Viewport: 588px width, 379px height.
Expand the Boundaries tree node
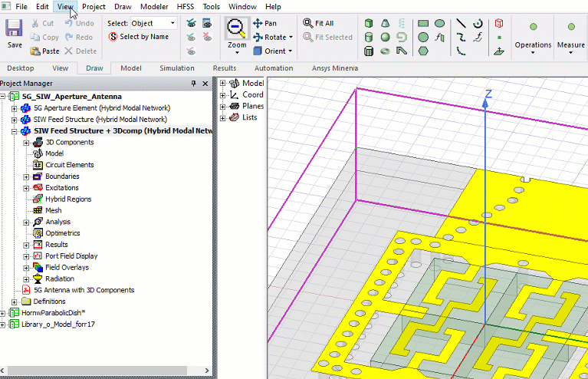click(26, 176)
